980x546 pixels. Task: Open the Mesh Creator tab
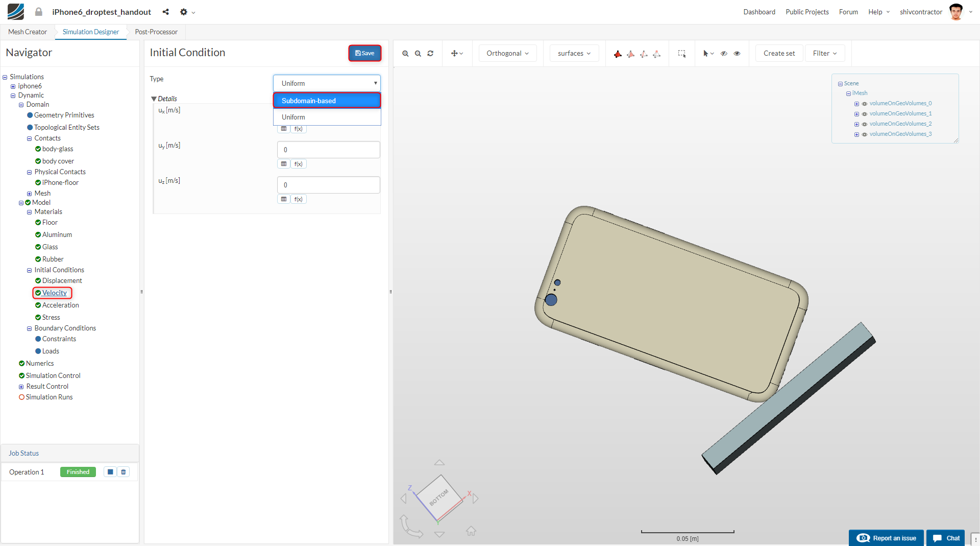click(x=28, y=32)
